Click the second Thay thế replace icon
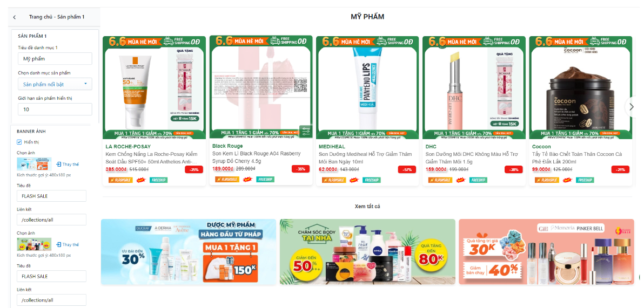The height and width of the screenshot is (308, 644). (x=59, y=244)
